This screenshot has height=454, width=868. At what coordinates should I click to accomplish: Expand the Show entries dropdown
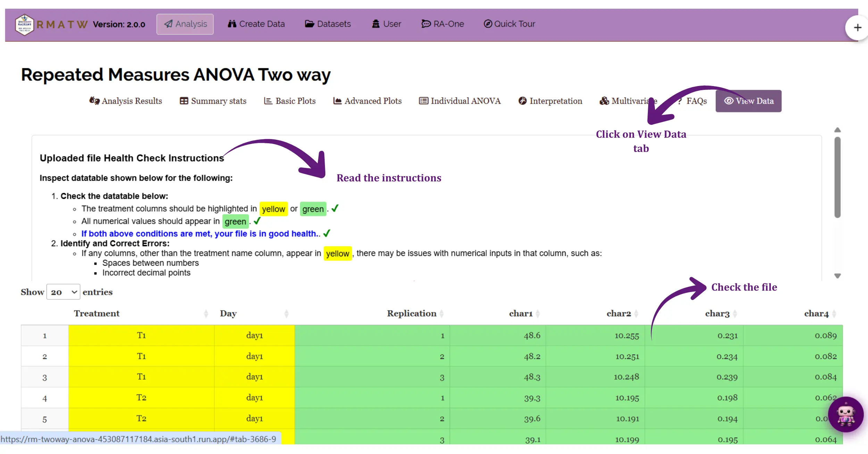(x=63, y=292)
